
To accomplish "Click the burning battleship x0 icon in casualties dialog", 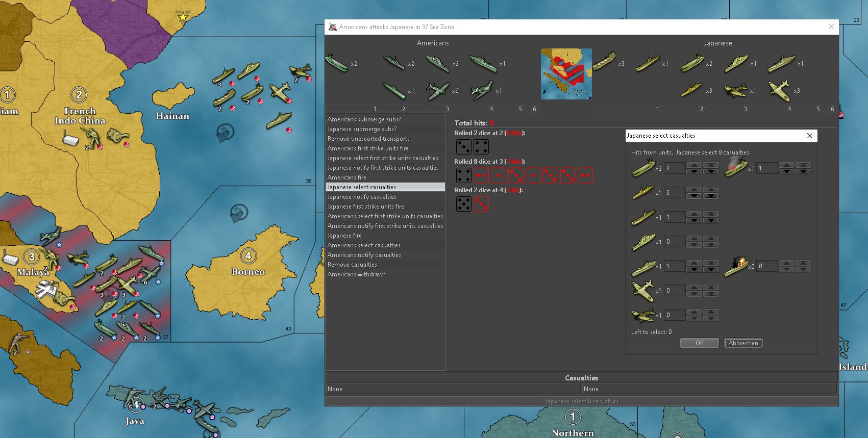I will [x=735, y=266].
